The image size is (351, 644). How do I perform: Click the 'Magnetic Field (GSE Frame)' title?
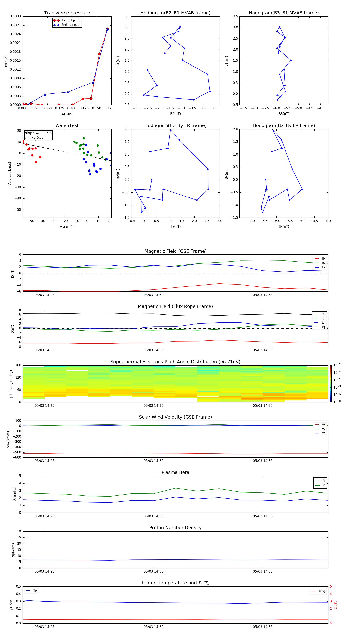point(175,251)
